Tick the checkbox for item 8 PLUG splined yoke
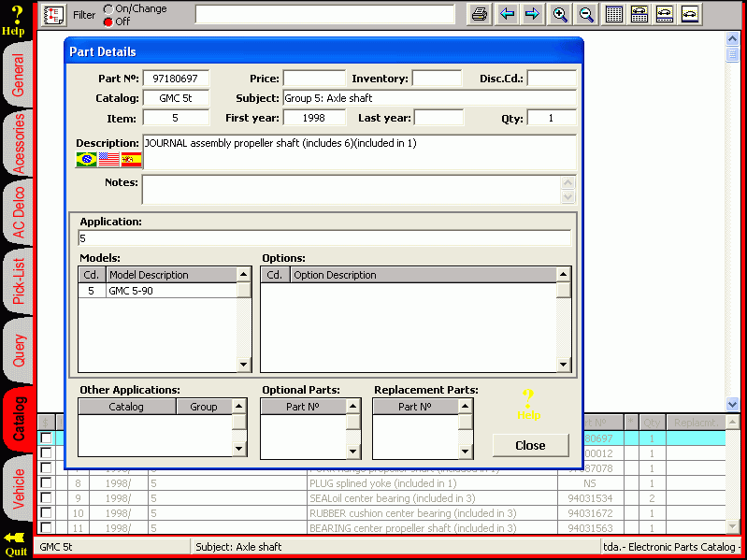 coord(46,482)
